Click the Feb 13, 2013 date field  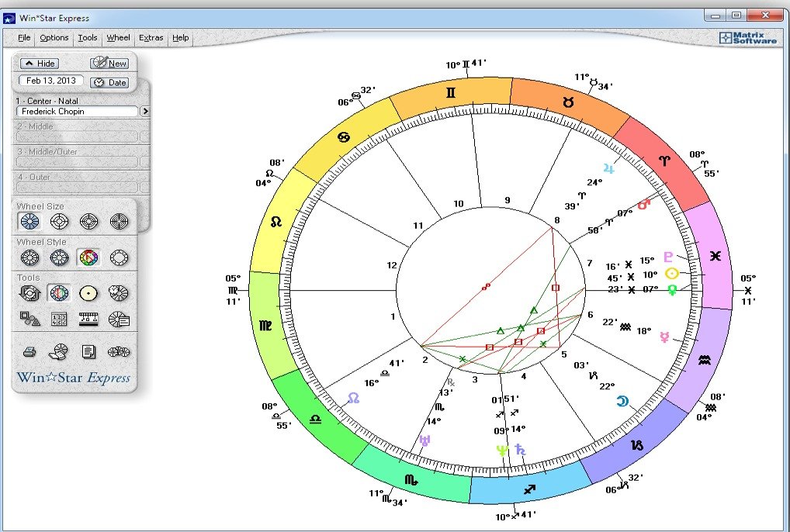click(51, 81)
